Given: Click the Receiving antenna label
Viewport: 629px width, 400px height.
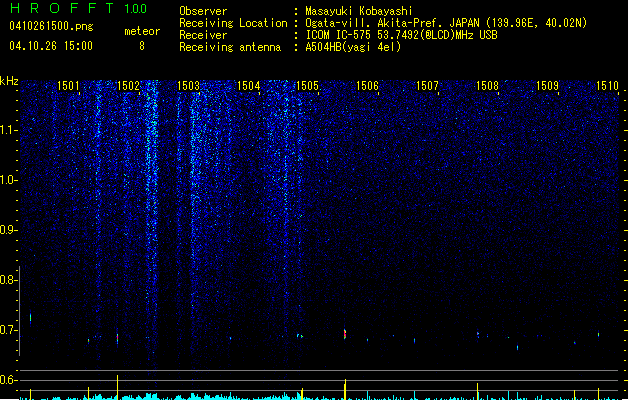Looking at the screenshot, I should [230, 47].
